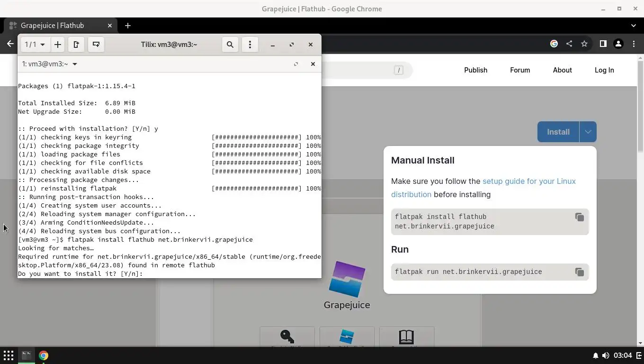Maximize the terminal pane within Tilix

[x=296, y=64]
